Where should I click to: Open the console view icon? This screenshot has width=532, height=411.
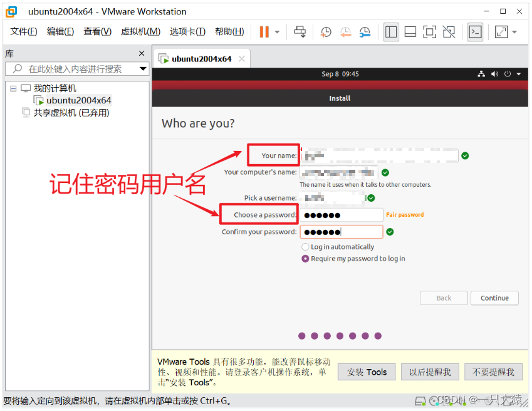(475, 32)
